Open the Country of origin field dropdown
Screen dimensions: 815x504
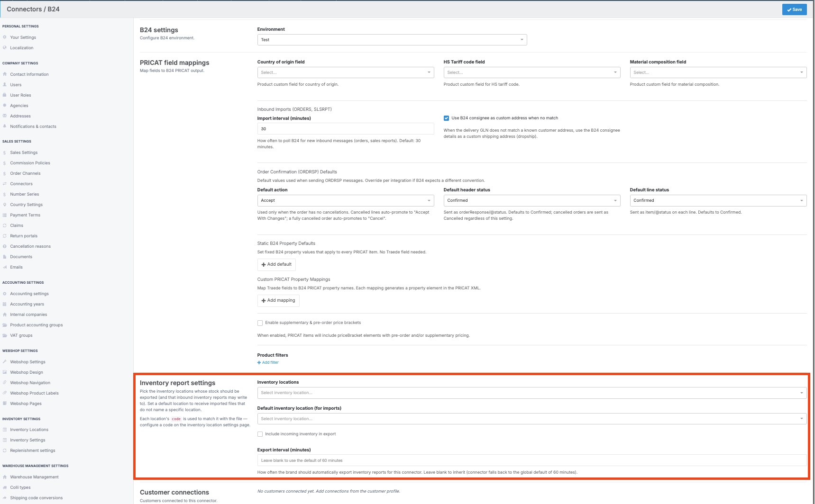click(x=346, y=72)
